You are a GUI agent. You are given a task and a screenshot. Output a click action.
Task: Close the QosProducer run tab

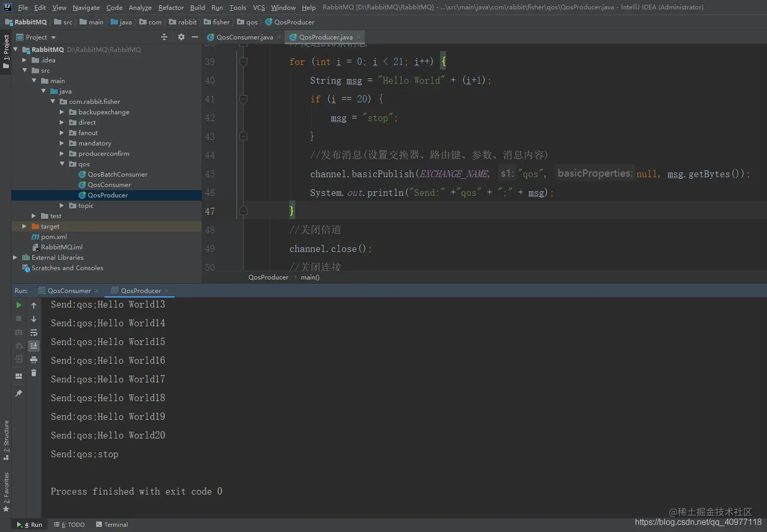[x=167, y=291]
